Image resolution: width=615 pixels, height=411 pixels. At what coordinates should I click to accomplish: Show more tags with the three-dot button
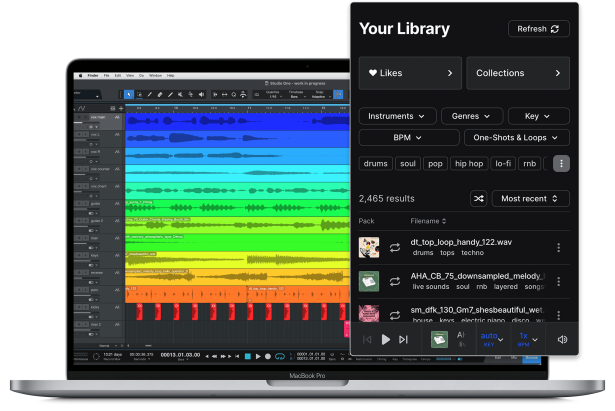[x=561, y=163]
